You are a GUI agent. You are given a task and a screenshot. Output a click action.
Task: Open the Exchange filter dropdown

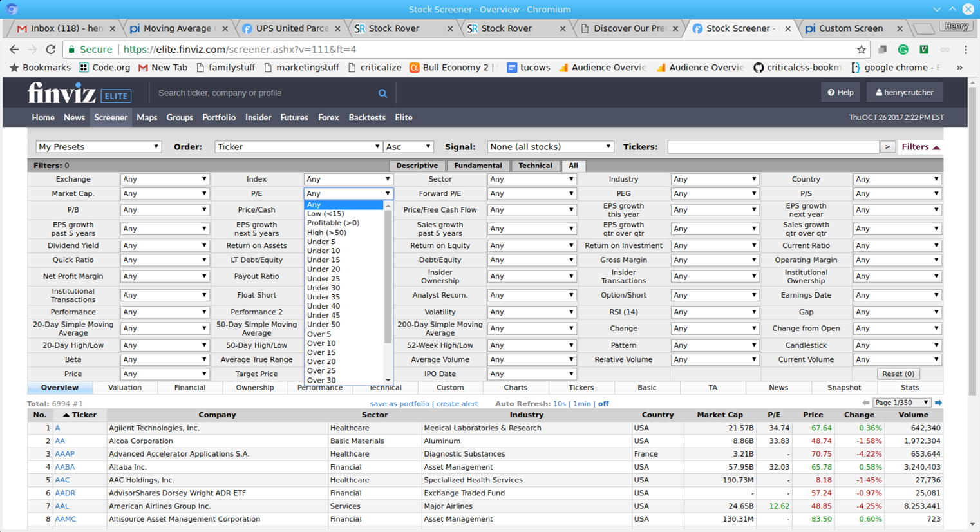(164, 179)
